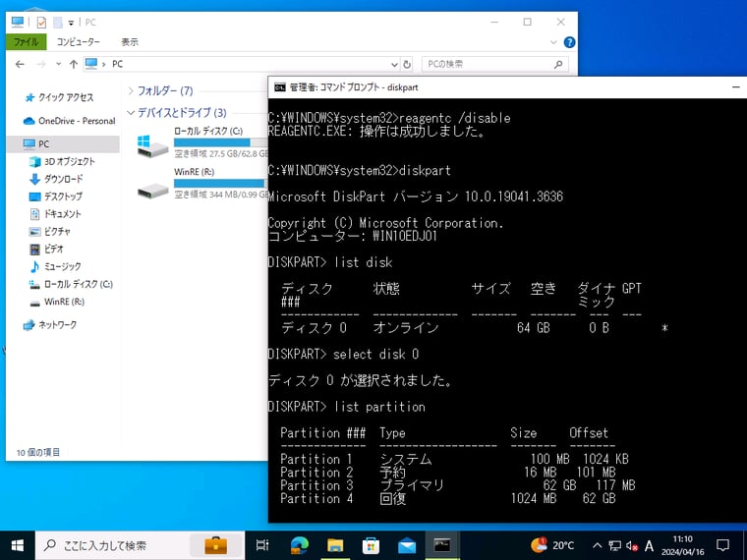Select デスクトップ in the navigation pane
747x560 pixels.
56,196
